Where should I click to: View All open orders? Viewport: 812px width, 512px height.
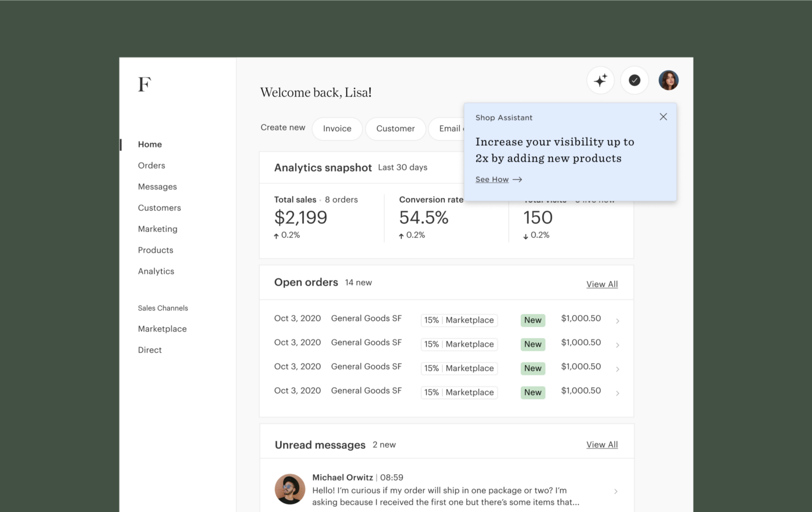(601, 284)
